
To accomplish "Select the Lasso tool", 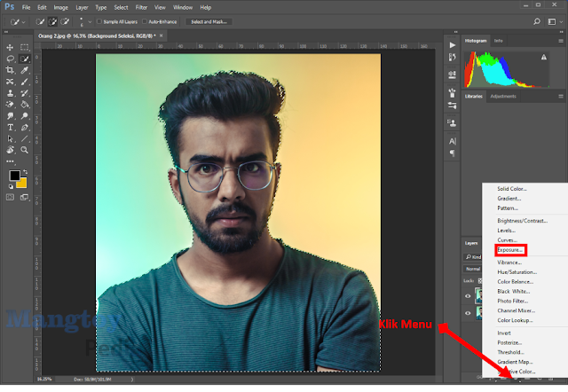I will pos(10,59).
